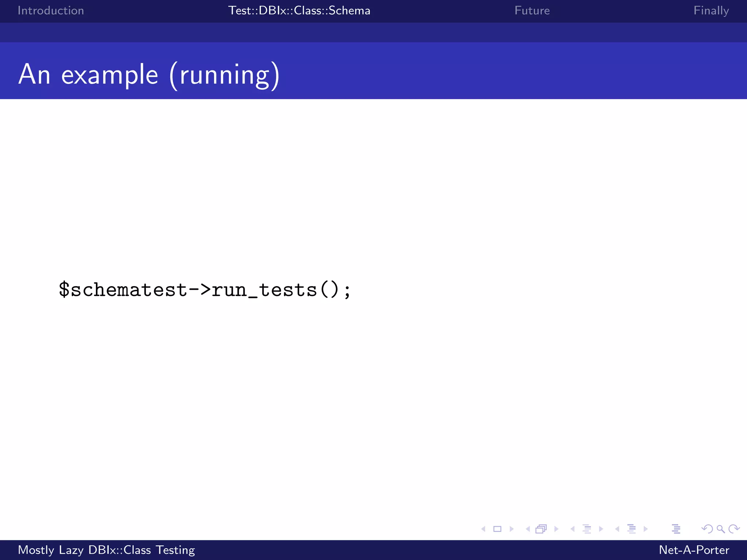Open the Test::DBIx::Class::Schema section
This screenshot has width=747, height=560.
tap(299, 11)
